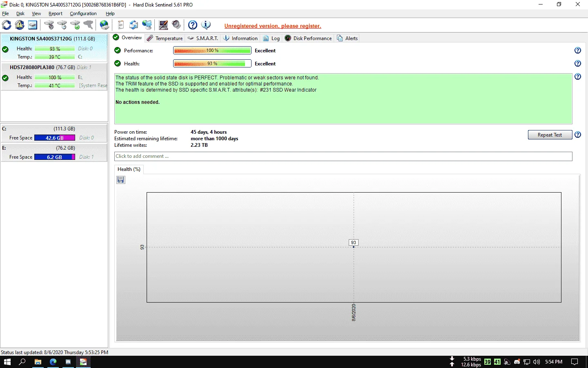Click the "No actions needed." status text
Viewport: 588px width, 368px height.
(x=138, y=102)
